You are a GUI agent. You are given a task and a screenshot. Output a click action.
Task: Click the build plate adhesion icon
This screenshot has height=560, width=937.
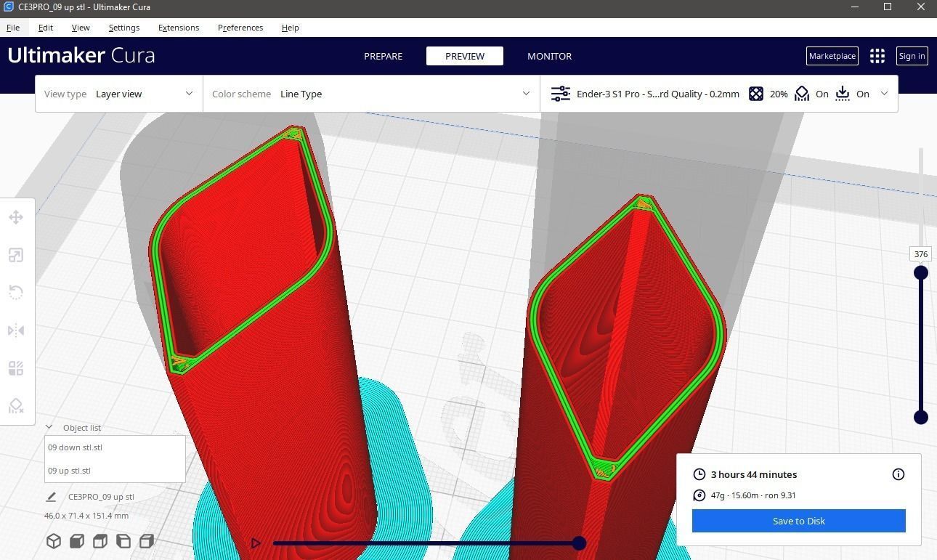(x=843, y=94)
